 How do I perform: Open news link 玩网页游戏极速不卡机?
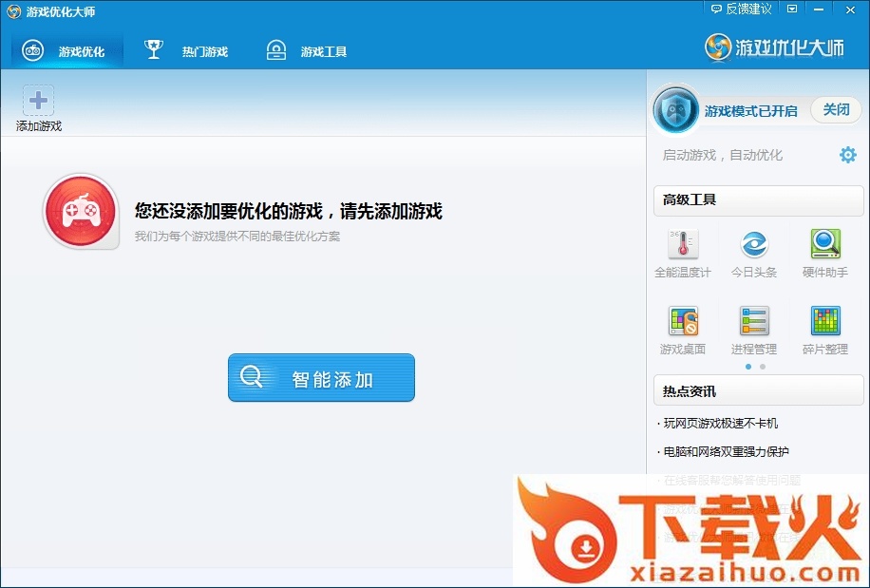pos(721,424)
